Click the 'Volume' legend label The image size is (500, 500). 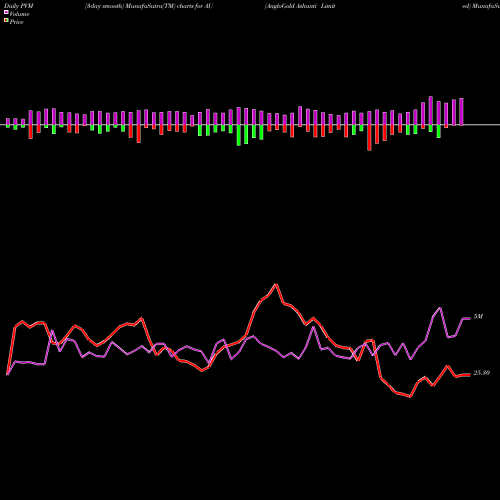pos(19,14)
